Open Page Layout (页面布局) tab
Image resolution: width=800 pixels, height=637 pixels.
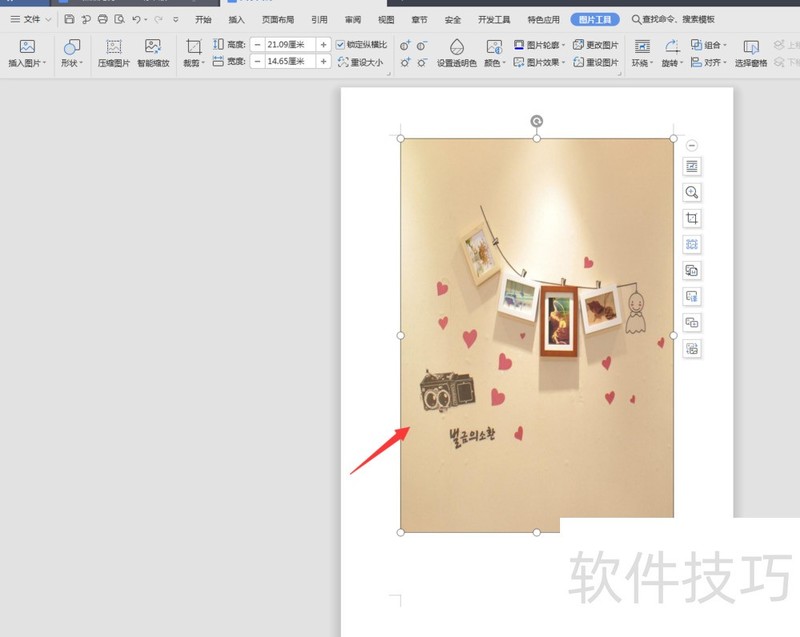[x=278, y=19]
